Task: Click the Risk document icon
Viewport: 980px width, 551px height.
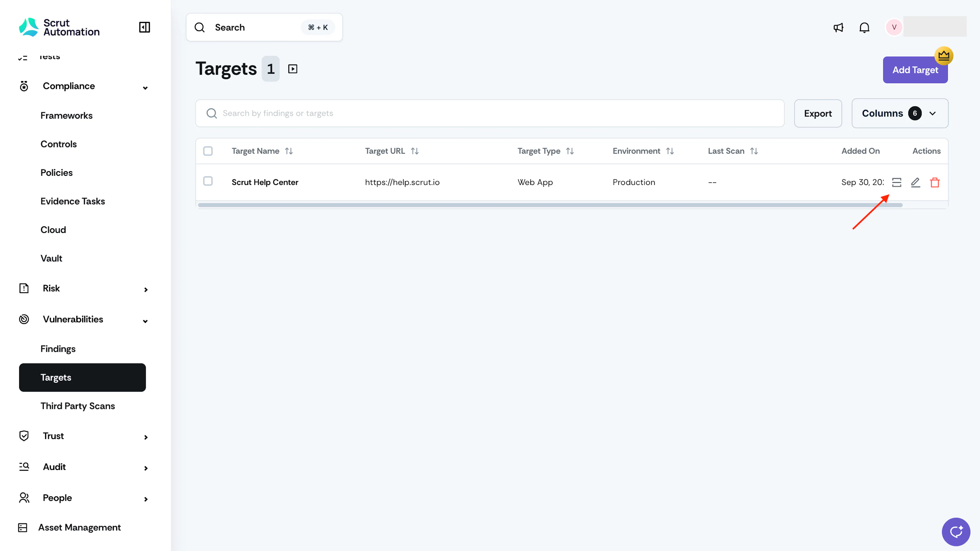Action: pos(24,288)
